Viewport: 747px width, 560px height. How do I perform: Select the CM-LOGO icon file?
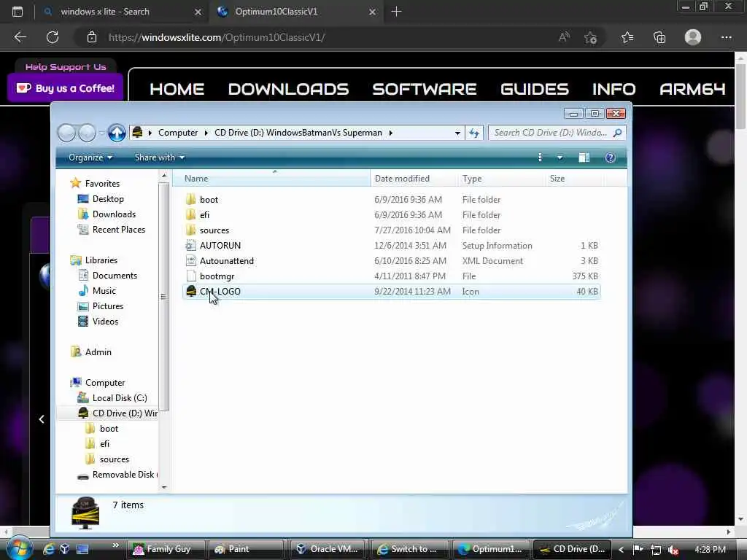tap(391, 292)
